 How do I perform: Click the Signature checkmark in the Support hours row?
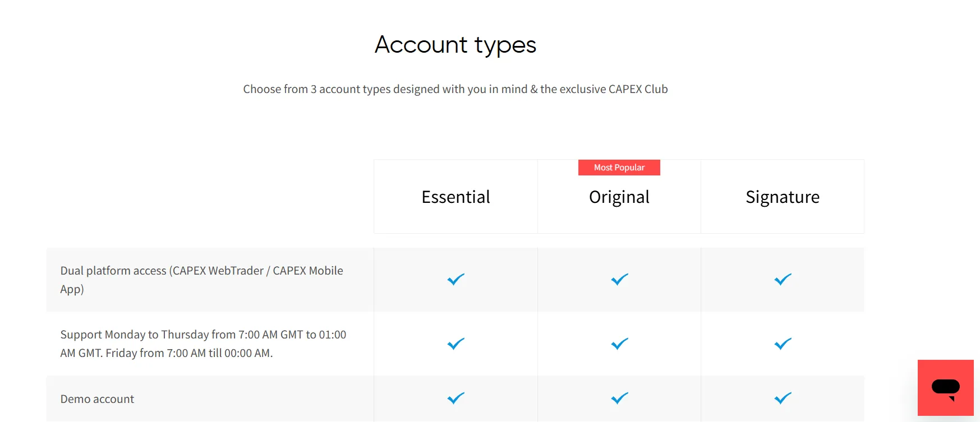click(783, 344)
